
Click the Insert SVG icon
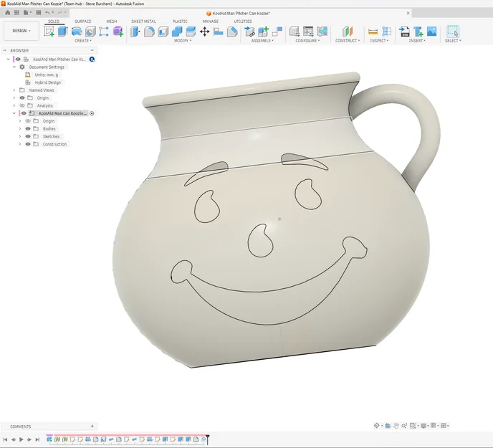click(x=404, y=32)
